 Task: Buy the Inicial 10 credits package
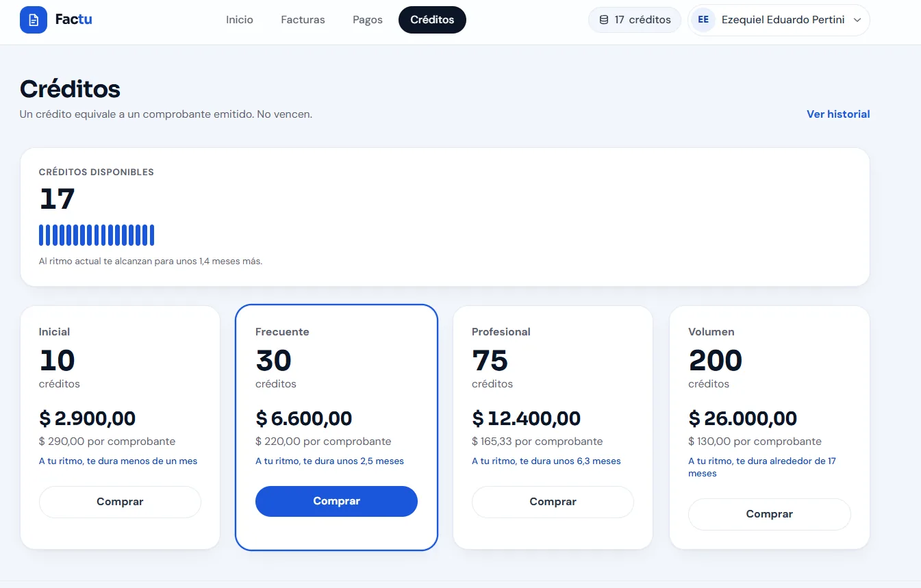point(120,502)
